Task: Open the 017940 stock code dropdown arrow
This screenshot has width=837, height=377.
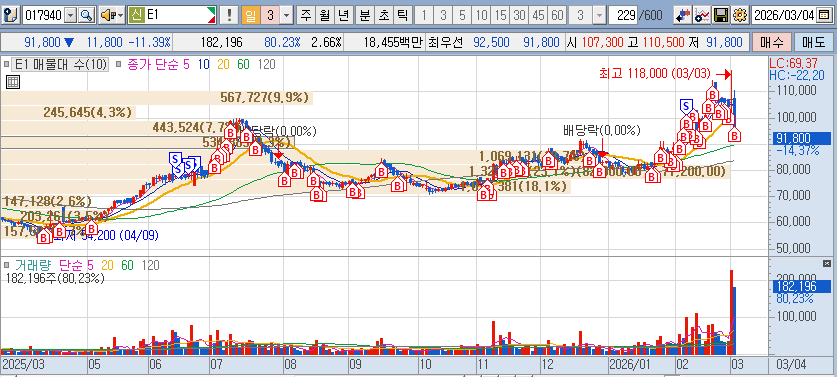Action: [x=71, y=15]
